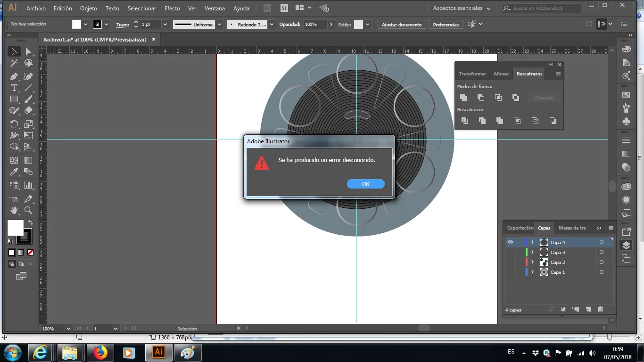Click OK in the error dialog
Screen dimensions: 644x362
[x=366, y=184]
